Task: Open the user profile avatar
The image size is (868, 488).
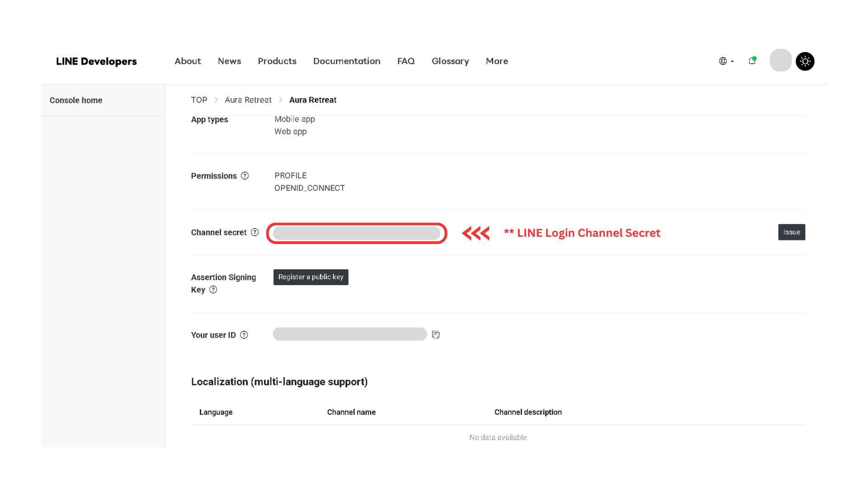Action: coord(781,60)
